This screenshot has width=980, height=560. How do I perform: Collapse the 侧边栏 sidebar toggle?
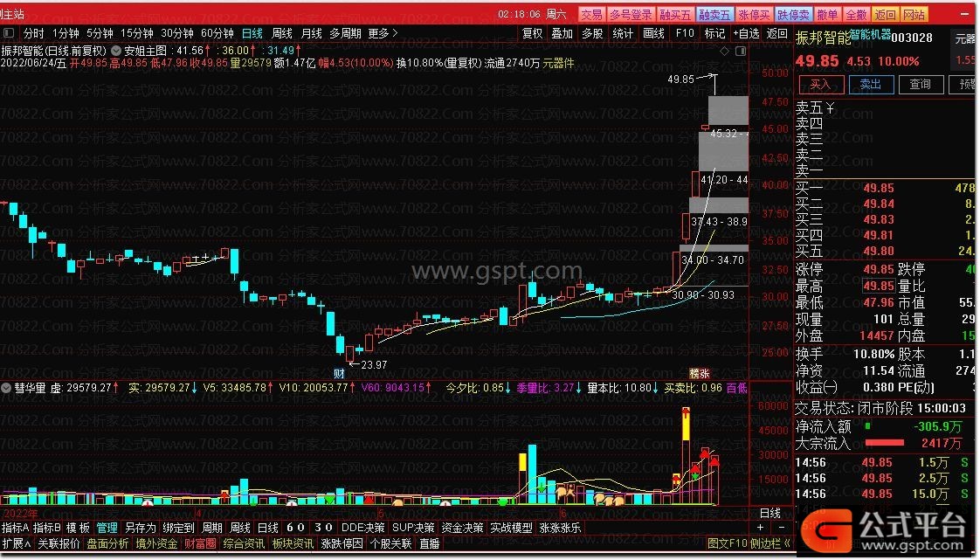point(769,544)
